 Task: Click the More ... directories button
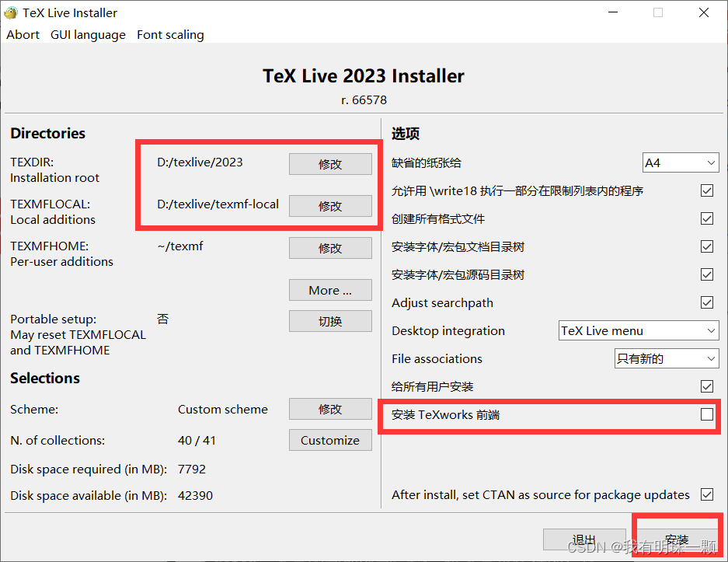330,290
